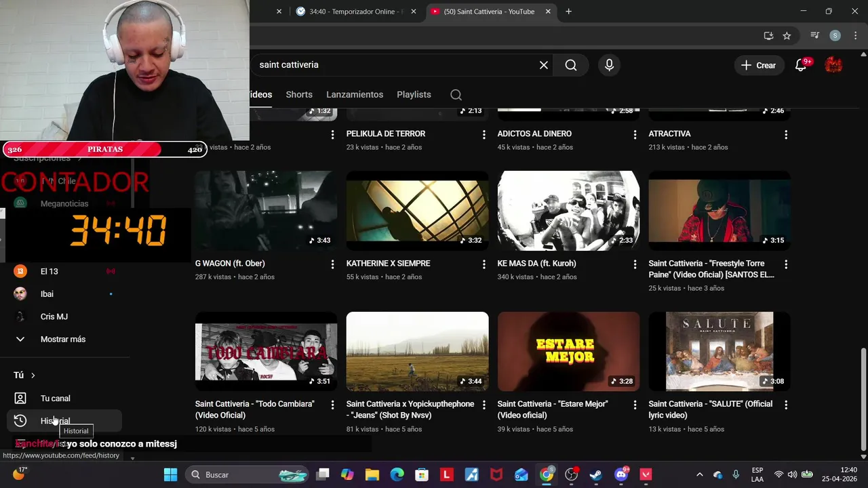868x488 pixels.
Task: Open options for PELIKULA DE TERROR
Action: [x=484, y=135]
